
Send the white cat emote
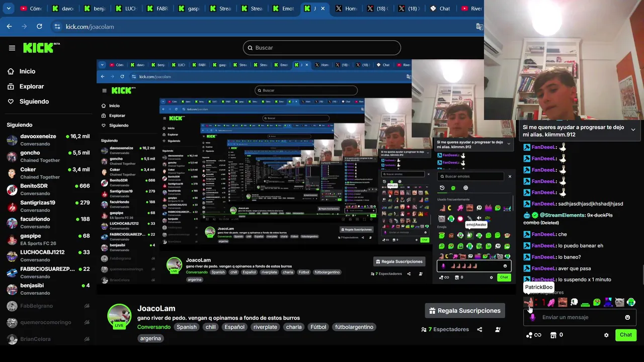click(619, 302)
